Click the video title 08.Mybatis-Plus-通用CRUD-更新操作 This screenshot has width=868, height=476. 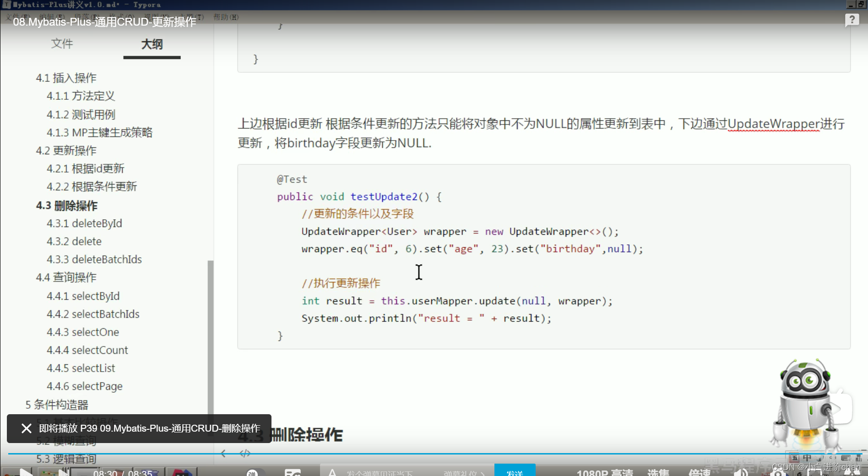pyautogui.click(x=104, y=22)
